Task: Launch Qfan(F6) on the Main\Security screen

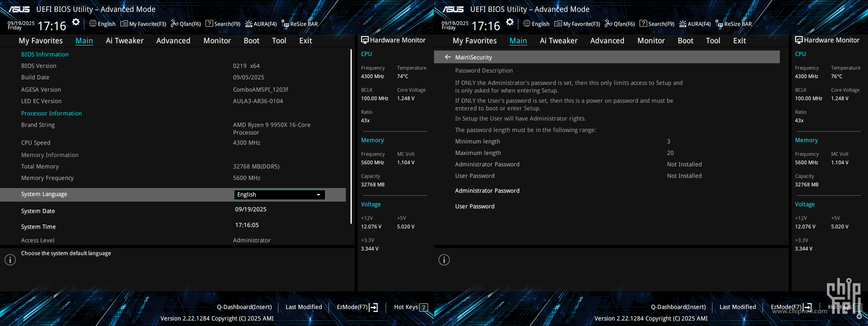Action: [620, 24]
